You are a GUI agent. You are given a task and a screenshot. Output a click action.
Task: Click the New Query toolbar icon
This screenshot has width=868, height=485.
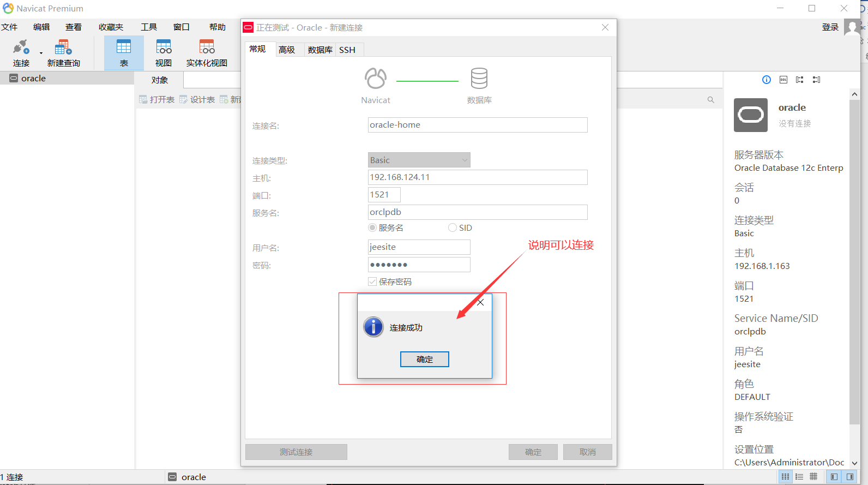coord(63,53)
